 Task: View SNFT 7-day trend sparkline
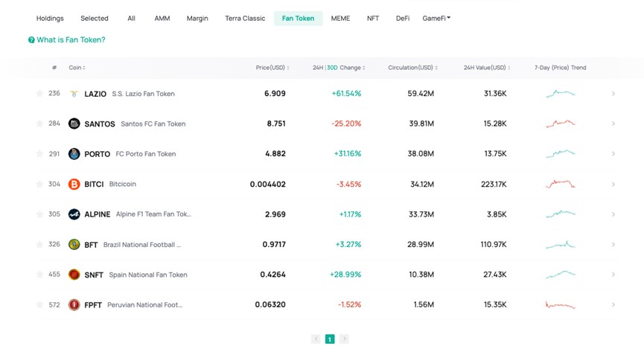(x=560, y=275)
